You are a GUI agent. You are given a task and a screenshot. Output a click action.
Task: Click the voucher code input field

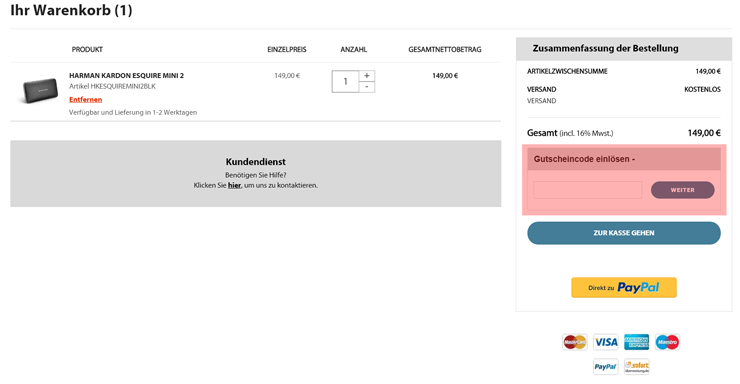(x=588, y=190)
